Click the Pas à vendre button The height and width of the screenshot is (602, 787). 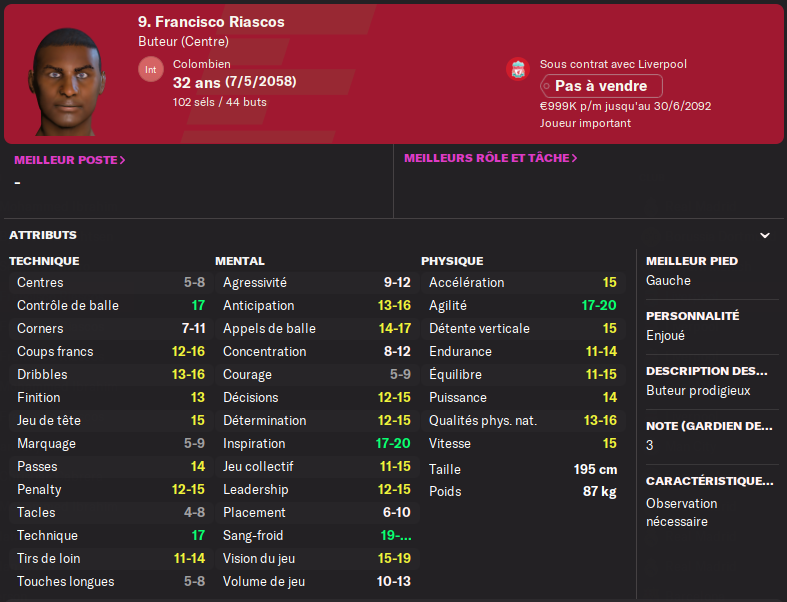point(601,86)
